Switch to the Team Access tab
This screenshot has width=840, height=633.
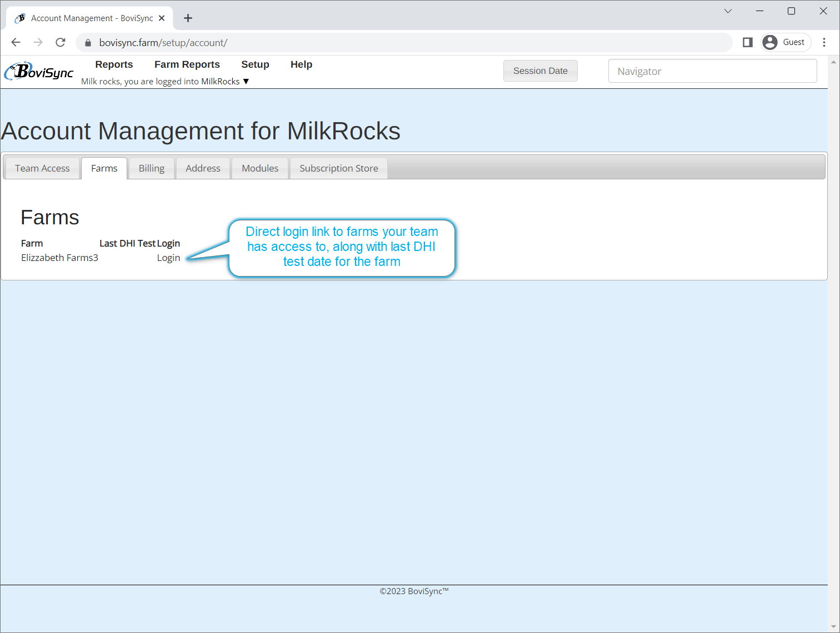click(42, 168)
